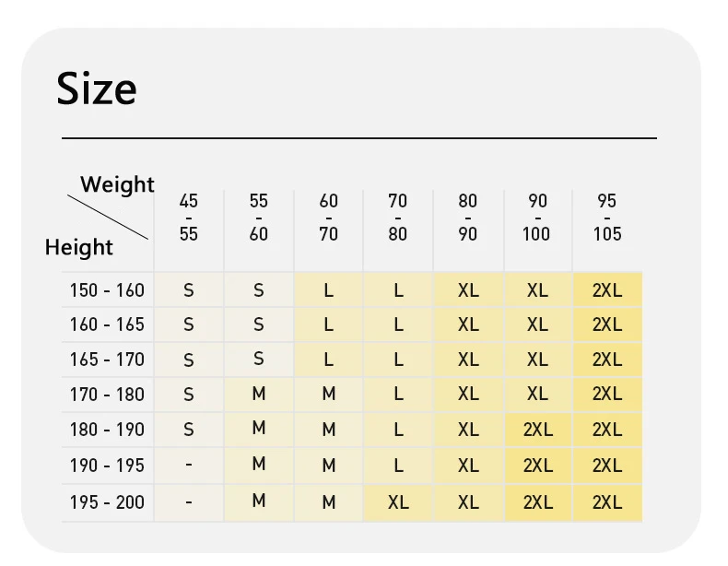The image size is (728, 566).
Task: Click M cell for 170-180 and 55-60
Action: (x=259, y=394)
